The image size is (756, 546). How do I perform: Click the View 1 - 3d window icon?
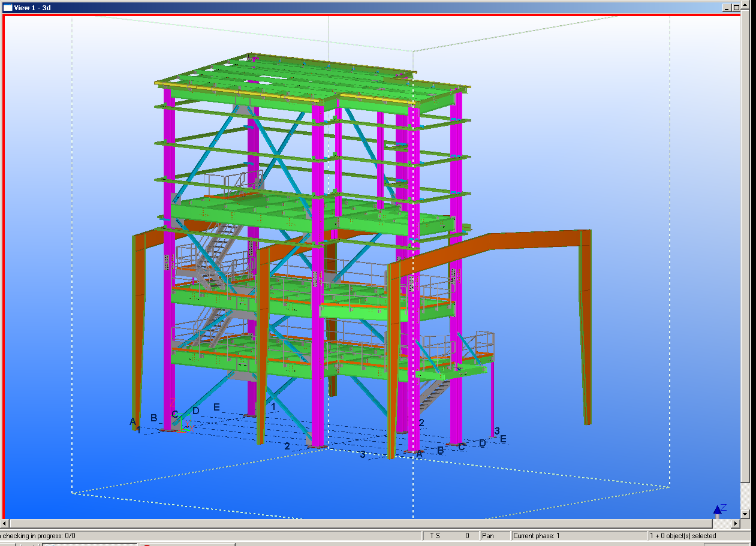(x=8, y=7)
